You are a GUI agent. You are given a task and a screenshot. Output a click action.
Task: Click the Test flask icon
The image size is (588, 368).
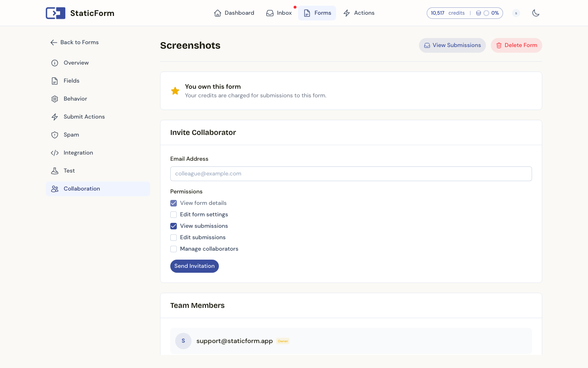click(55, 171)
